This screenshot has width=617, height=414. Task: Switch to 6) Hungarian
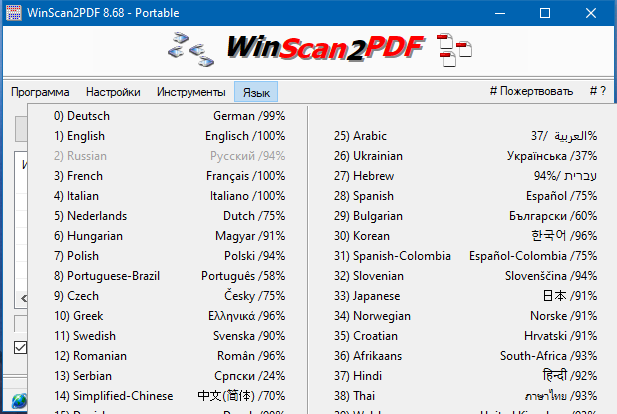[169, 236]
